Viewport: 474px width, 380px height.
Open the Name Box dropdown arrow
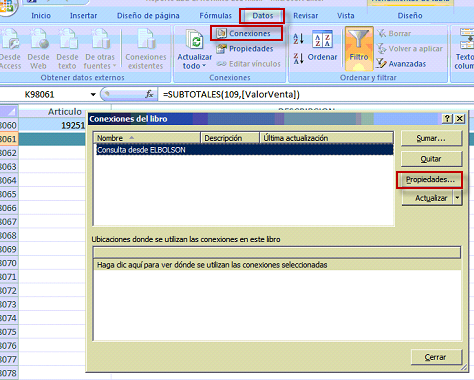coord(93,95)
